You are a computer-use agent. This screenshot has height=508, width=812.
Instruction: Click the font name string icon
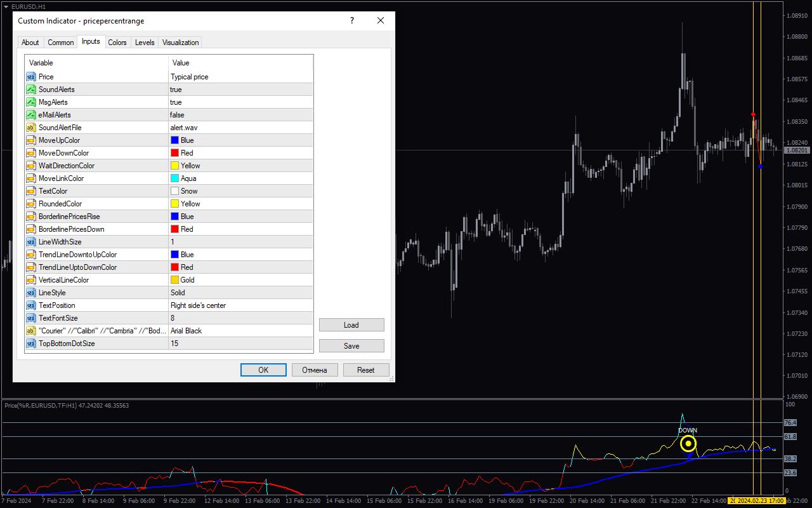click(x=31, y=331)
